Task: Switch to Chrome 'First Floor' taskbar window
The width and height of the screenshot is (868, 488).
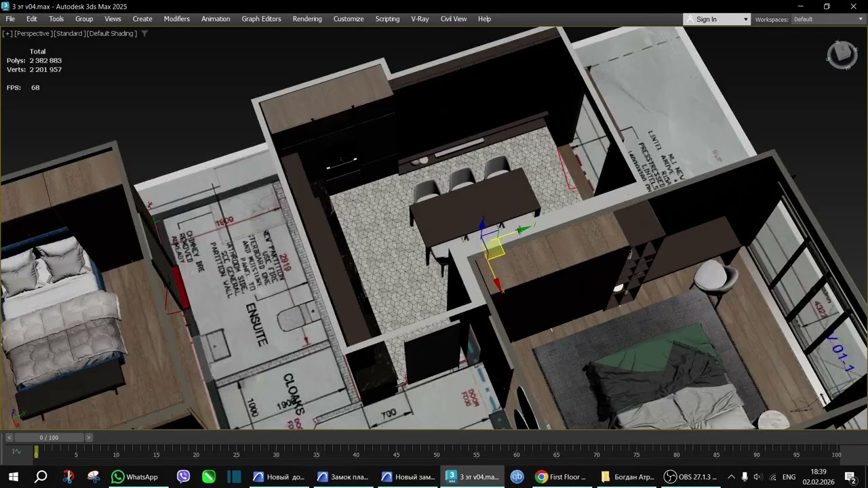Action: (561, 476)
